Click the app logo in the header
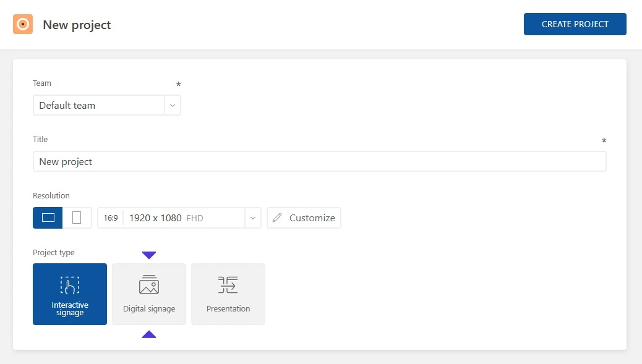 tap(23, 24)
